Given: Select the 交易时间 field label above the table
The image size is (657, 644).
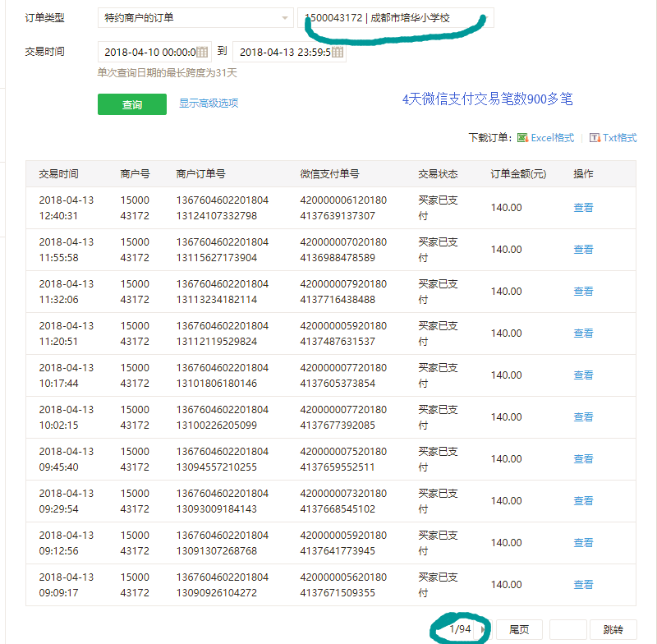Looking at the screenshot, I should (x=44, y=52).
